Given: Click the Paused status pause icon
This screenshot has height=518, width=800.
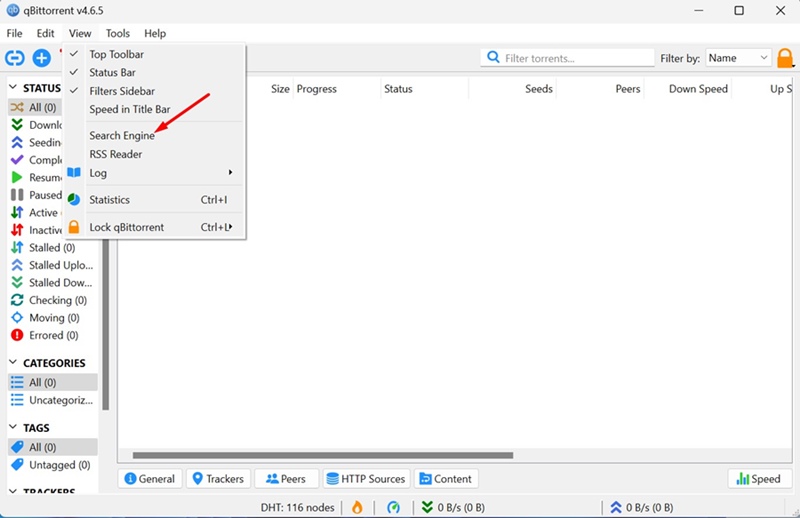Looking at the screenshot, I should (x=17, y=195).
